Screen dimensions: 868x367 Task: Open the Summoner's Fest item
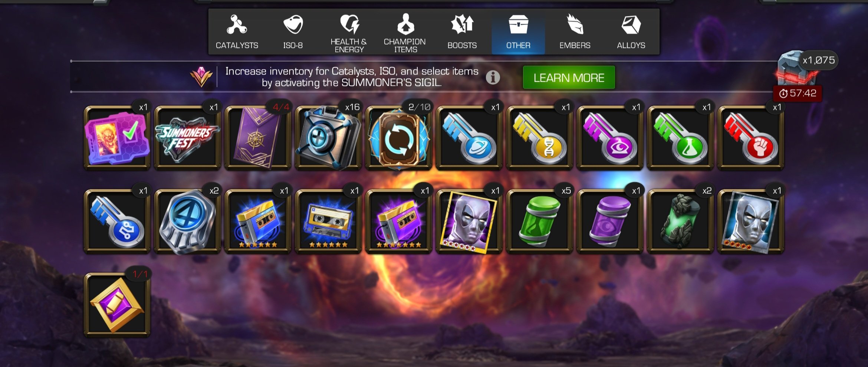pos(187,138)
